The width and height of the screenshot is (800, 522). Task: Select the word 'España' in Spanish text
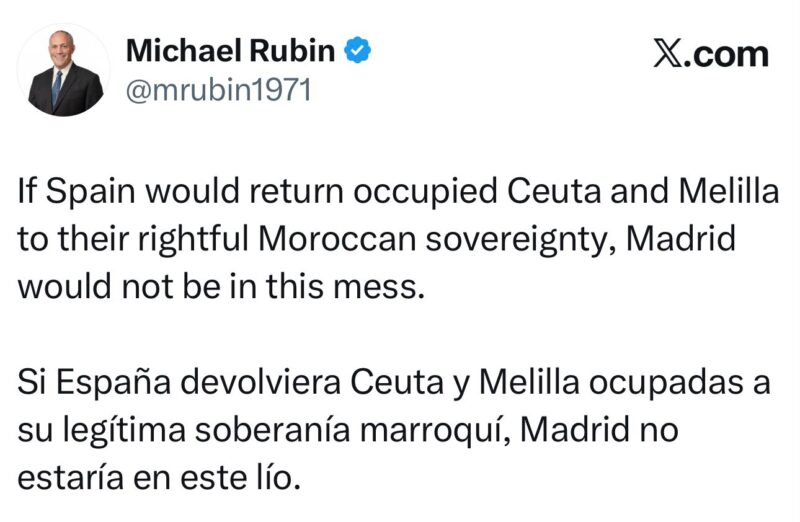click(x=113, y=383)
